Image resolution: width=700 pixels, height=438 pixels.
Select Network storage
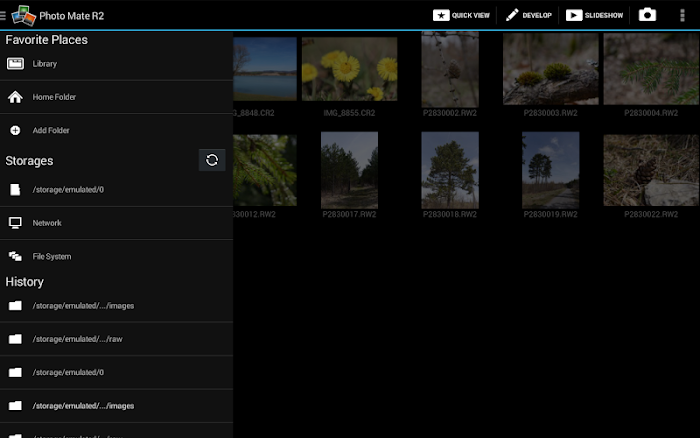coord(117,223)
